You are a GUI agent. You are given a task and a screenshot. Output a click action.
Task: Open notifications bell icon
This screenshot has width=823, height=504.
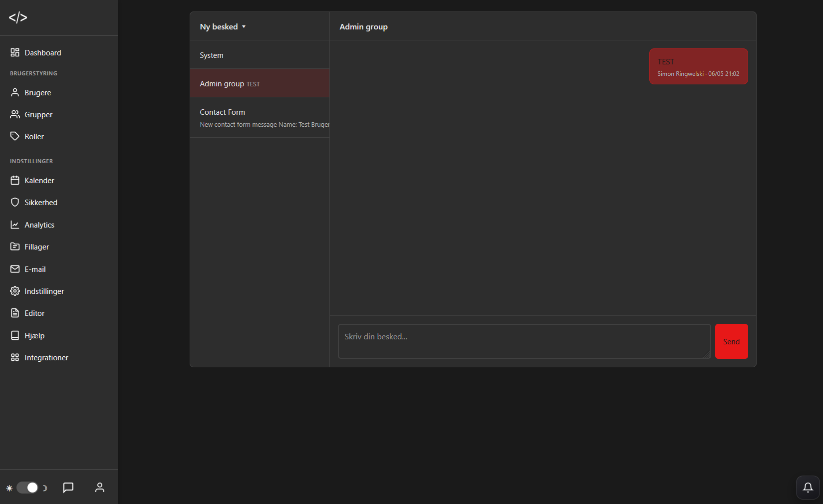click(808, 488)
